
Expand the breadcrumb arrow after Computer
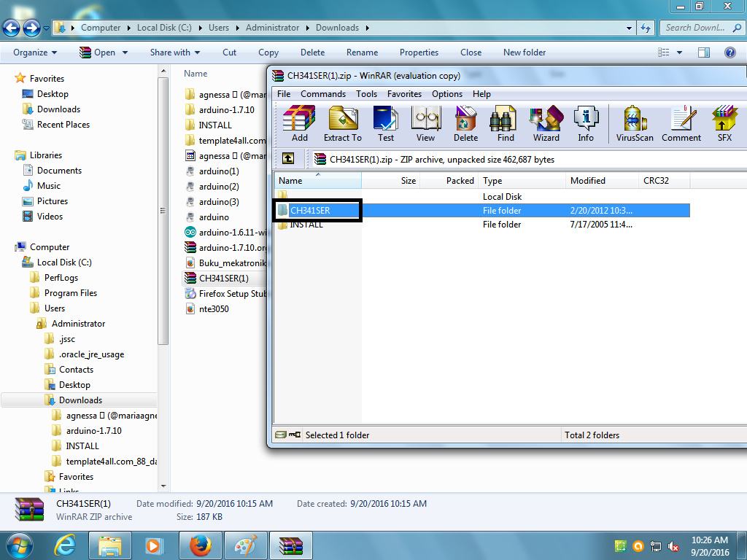(x=128, y=28)
